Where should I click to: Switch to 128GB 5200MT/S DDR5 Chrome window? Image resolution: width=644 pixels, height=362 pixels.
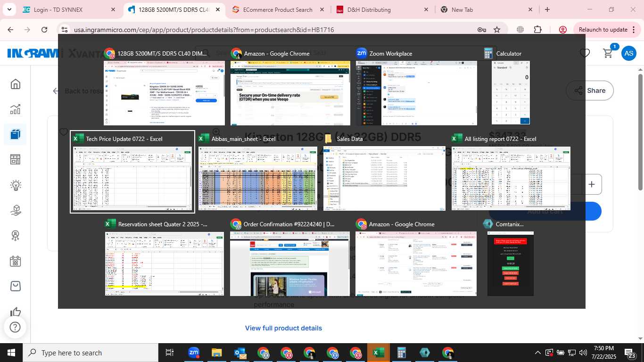coord(164,87)
